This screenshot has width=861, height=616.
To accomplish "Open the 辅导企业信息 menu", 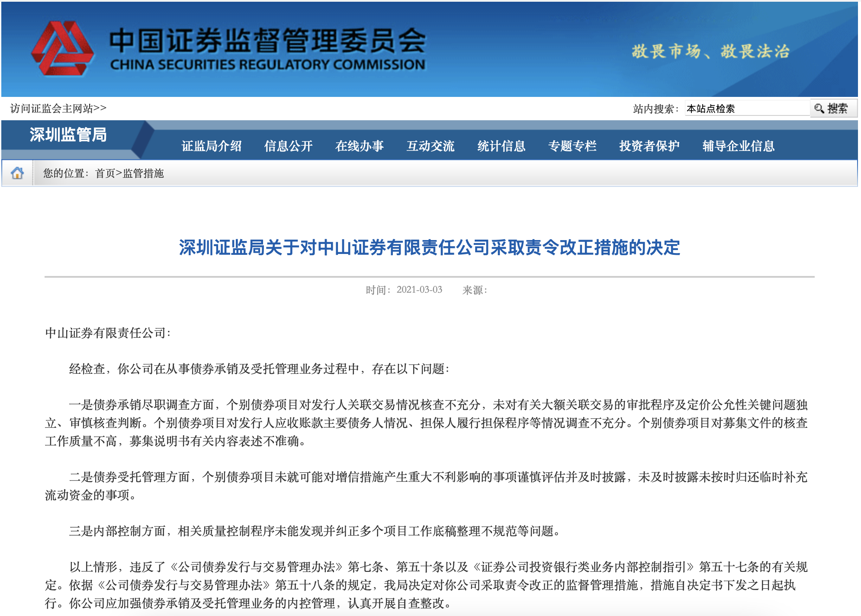I will [x=739, y=146].
